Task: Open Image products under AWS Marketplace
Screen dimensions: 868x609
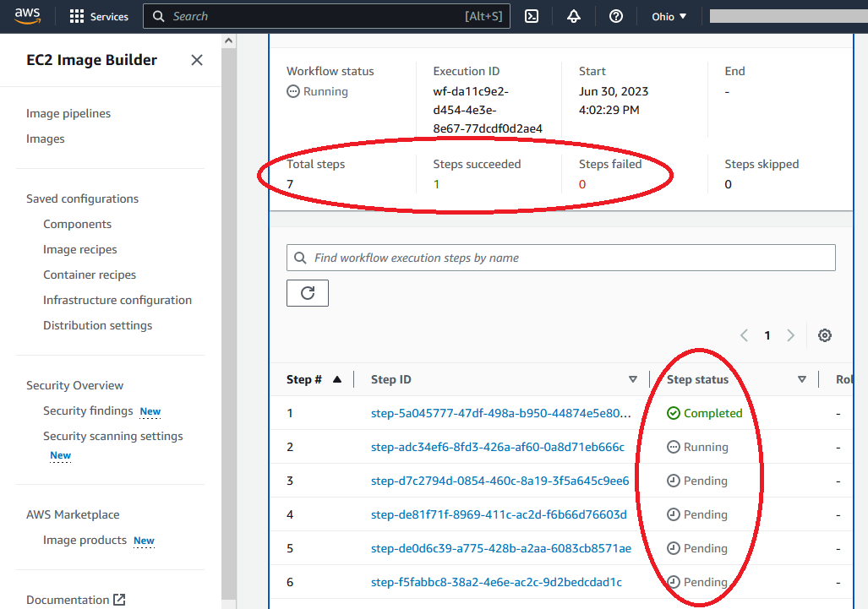Action: click(x=85, y=541)
